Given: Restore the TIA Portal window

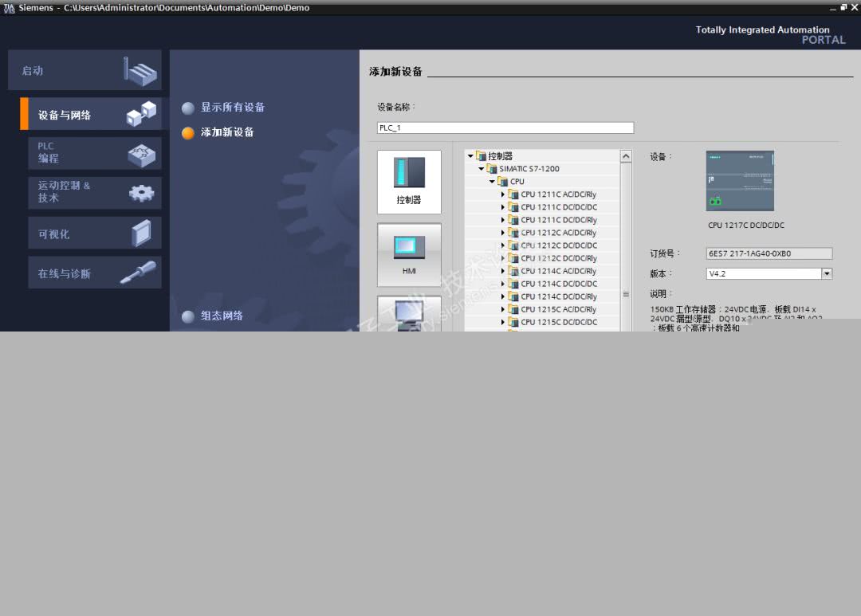Looking at the screenshot, I should pos(844,7).
